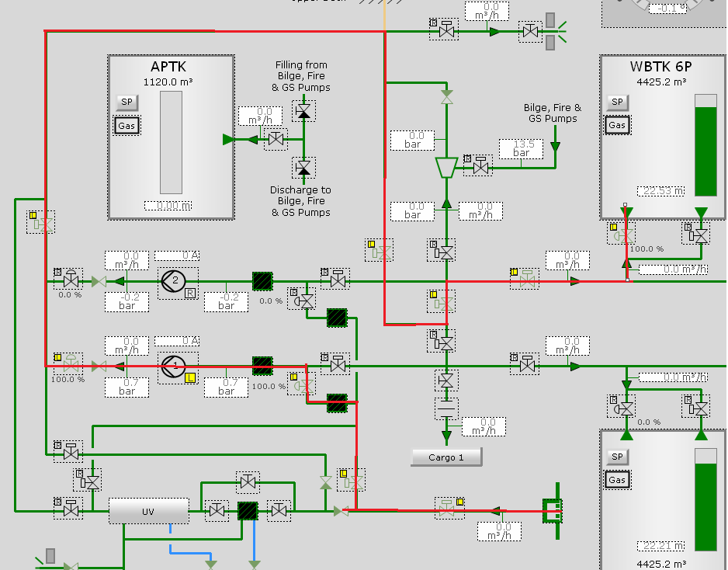The image size is (728, 570).
Task: Go to Cargo 1 page
Action: pos(446,457)
